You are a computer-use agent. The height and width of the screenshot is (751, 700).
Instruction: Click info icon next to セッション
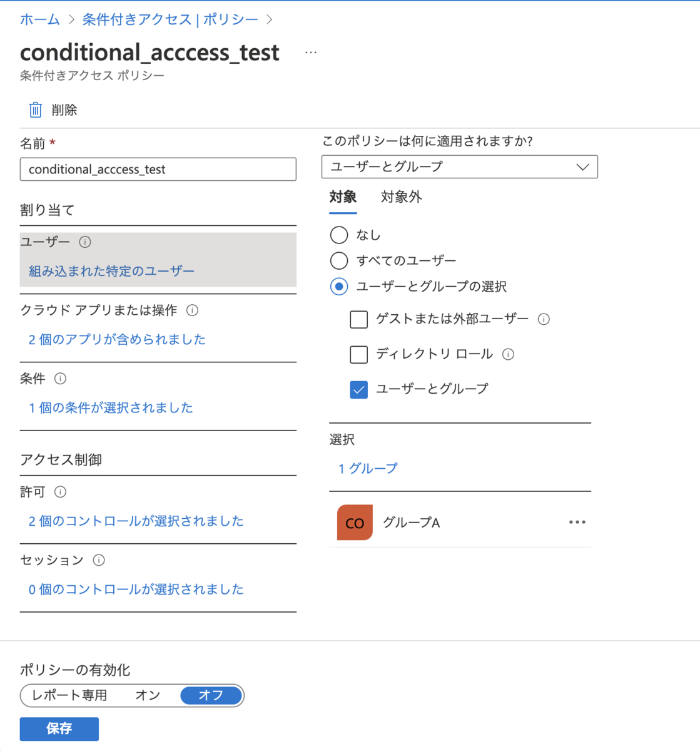[99, 560]
